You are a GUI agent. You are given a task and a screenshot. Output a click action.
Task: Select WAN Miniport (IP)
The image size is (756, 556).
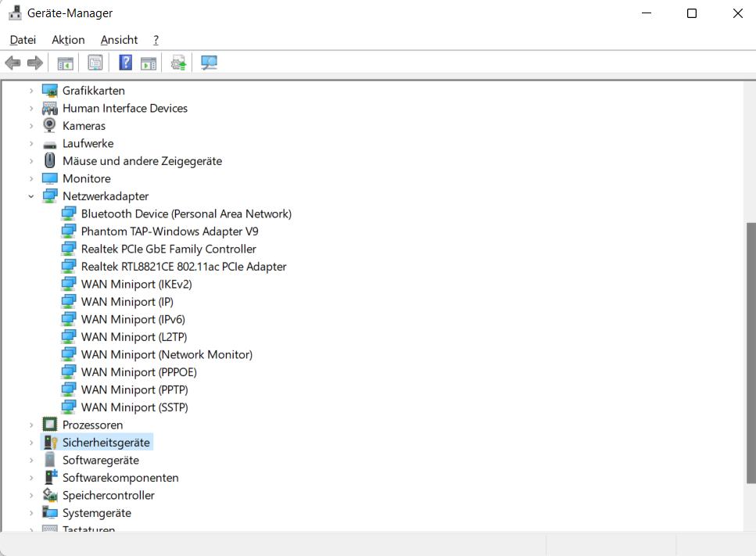coord(127,302)
